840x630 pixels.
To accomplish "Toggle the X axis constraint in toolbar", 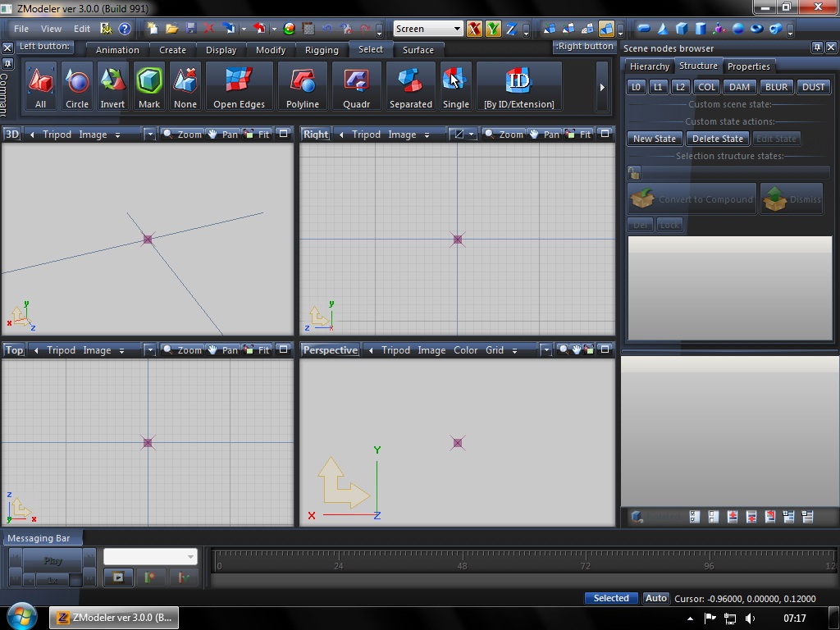I will [x=474, y=29].
